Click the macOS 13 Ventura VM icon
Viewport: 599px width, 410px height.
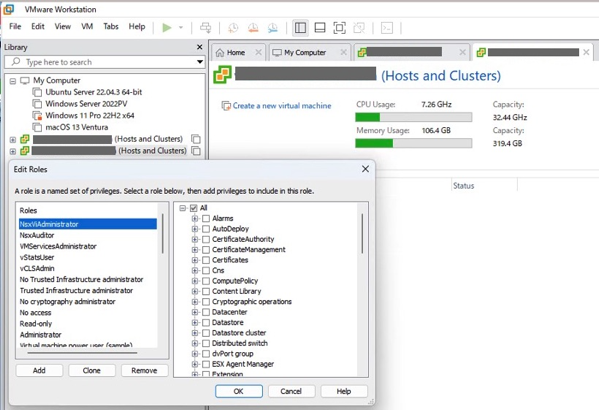37,127
